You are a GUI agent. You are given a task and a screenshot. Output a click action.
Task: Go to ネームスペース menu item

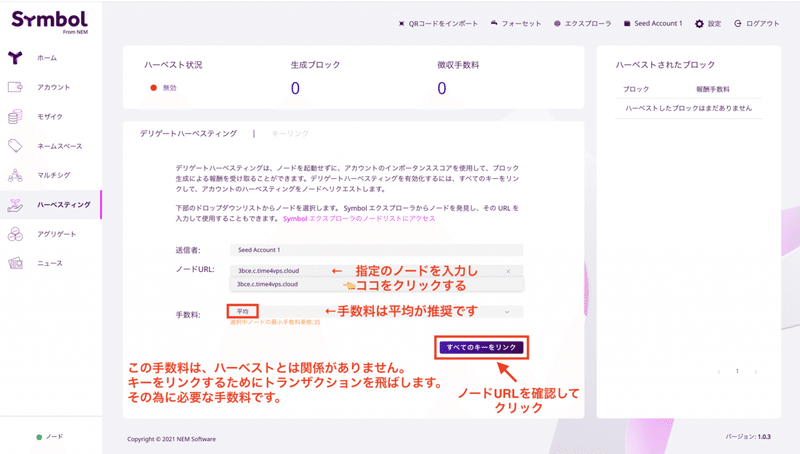click(60, 146)
